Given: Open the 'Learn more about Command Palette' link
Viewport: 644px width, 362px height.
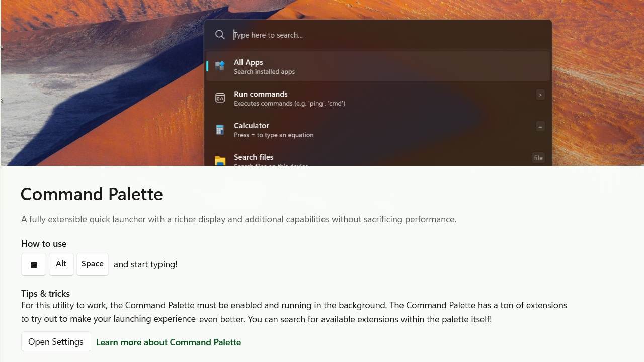Looking at the screenshot, I should click(169, 342).
